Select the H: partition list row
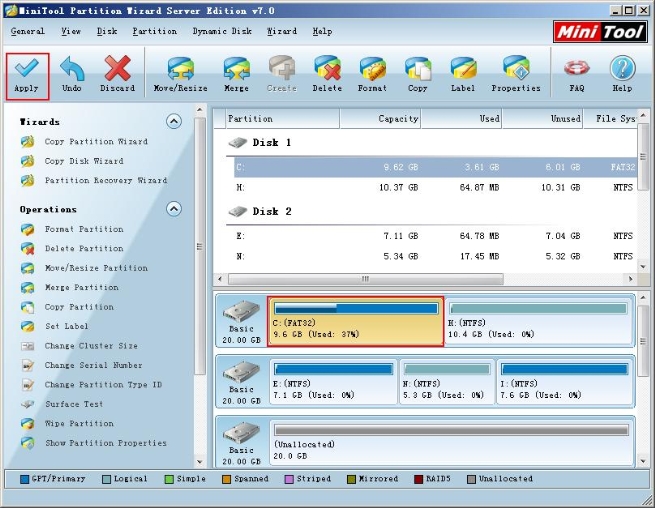This screenshot has height=508, width=655. click(x=435, y=188)
